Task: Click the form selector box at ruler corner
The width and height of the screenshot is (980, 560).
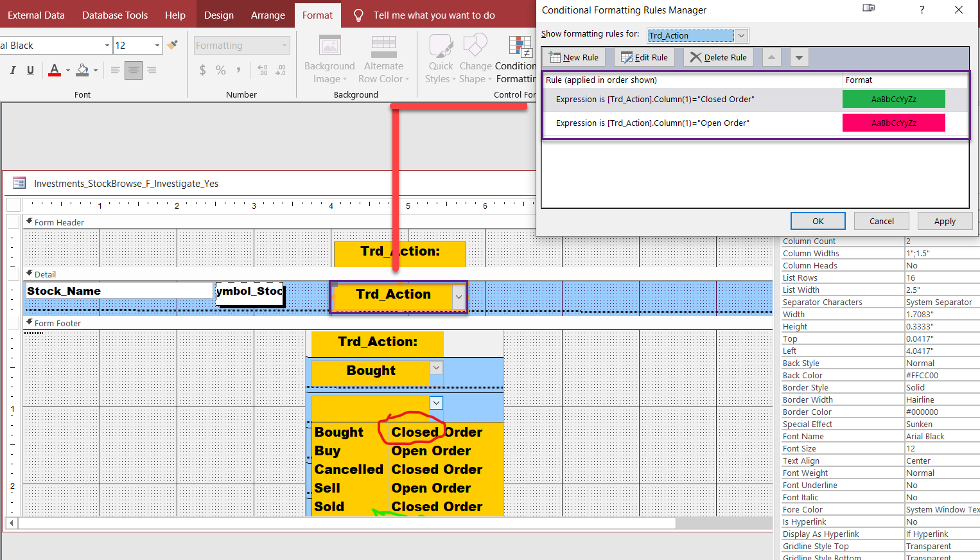Action: (13, 206)
